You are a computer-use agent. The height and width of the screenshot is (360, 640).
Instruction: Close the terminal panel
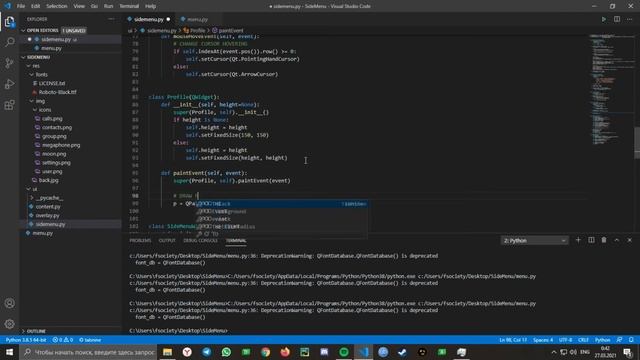(x=630, y=240)
